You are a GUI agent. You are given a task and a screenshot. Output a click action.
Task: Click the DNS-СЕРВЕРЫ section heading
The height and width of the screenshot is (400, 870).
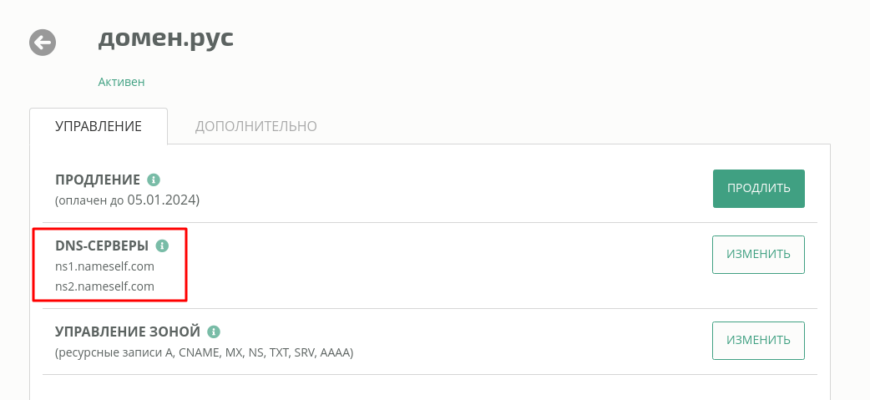point(102,246)
